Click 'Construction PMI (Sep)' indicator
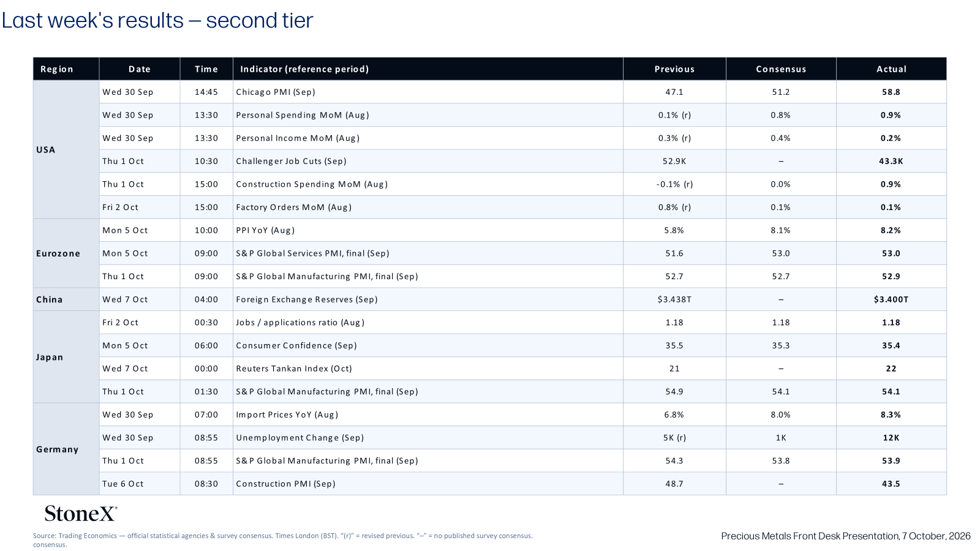 (286, 484)
